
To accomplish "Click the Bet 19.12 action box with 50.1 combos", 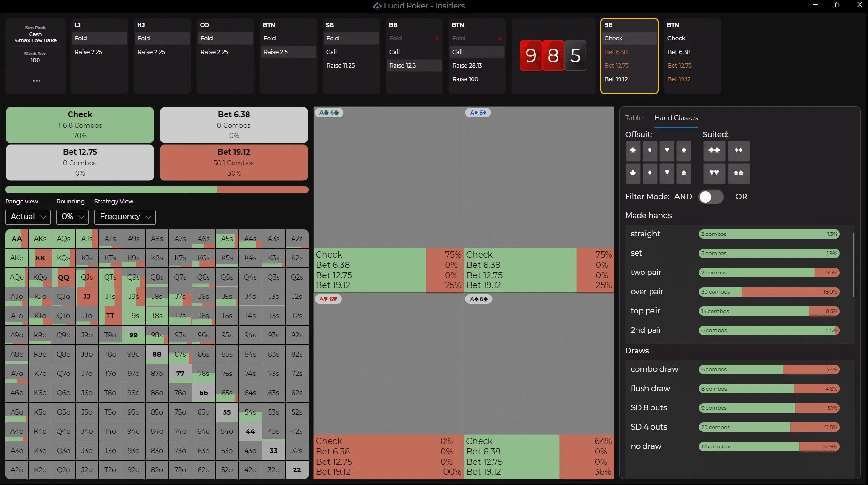I will [x=233, y=163].
